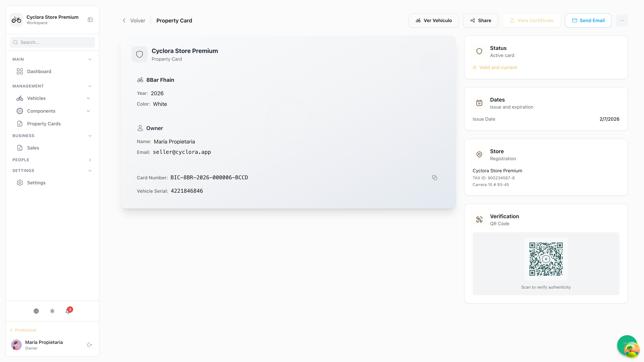Screen dimensions: 644x362
Task: Click the logout icon beside María Propietaria
Action: [x=90, y=345]
